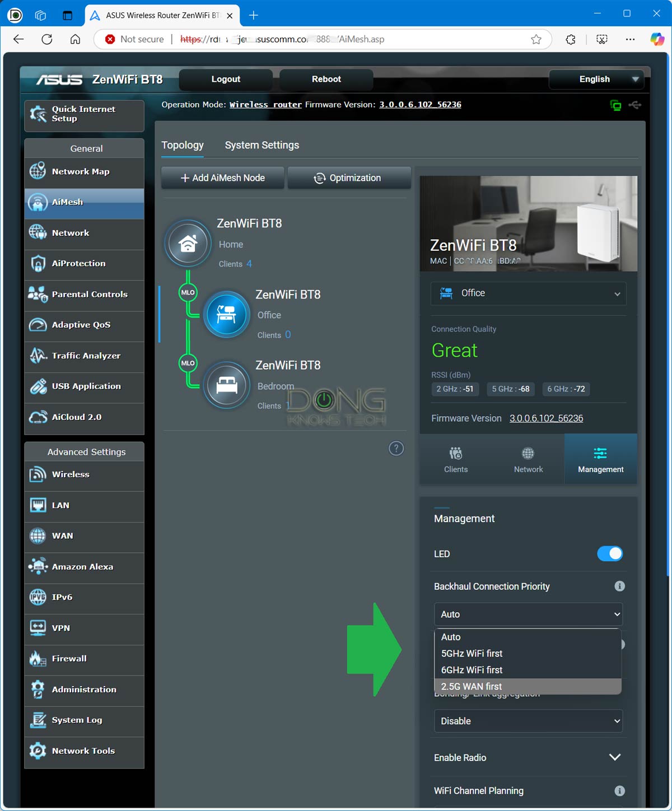Click the Home router node icon
Image resolution: width=672 pixels, height=811 pixels.
188,244
